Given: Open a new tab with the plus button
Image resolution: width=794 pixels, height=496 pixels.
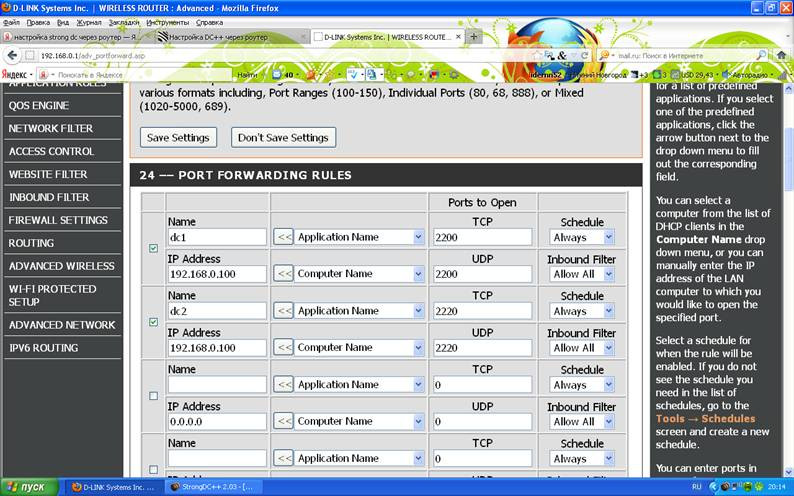Looking at the screenshot, I should pyautogui.click(x=473, y=36).
